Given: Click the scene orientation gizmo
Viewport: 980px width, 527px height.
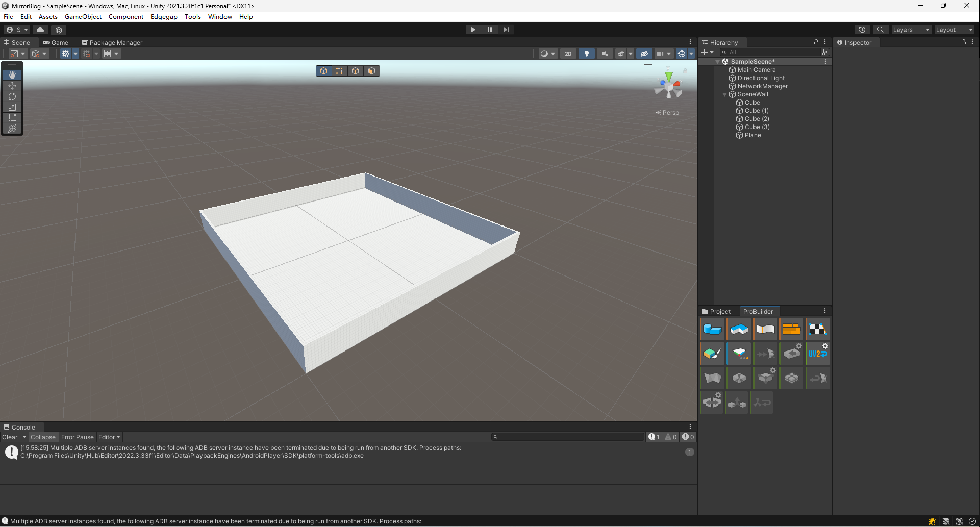Looking at the screenshot, I should coord(668,86).
